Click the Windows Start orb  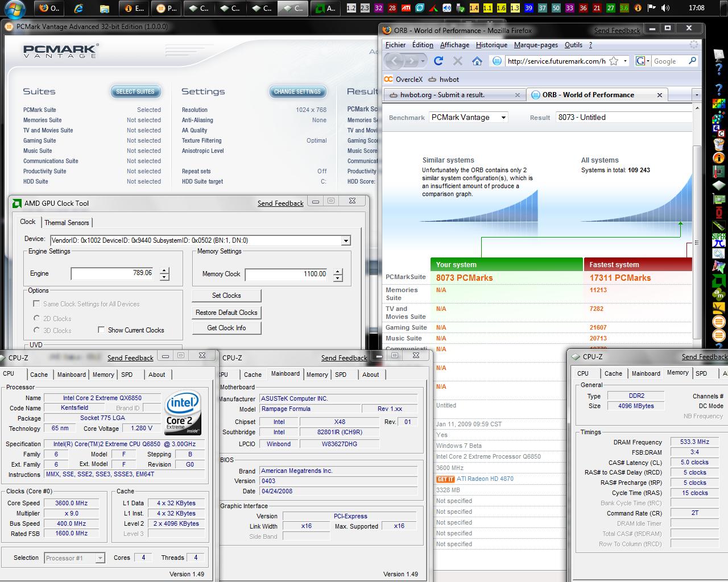point(14,9)
